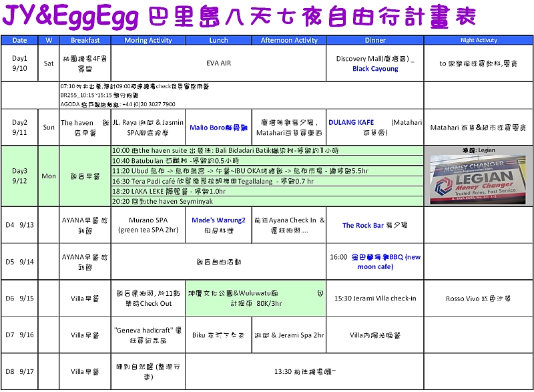Screen dimensions: 534x392
Task: Select the Matahari night activity cell
Action: (479, 128)
